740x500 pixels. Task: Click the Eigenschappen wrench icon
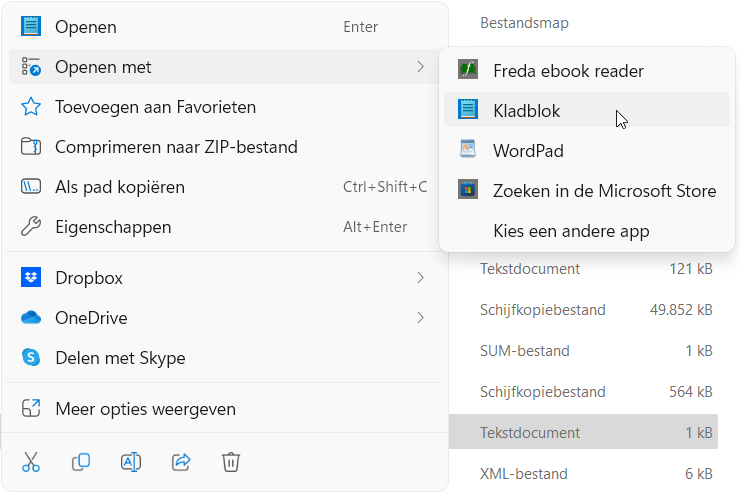31,227
